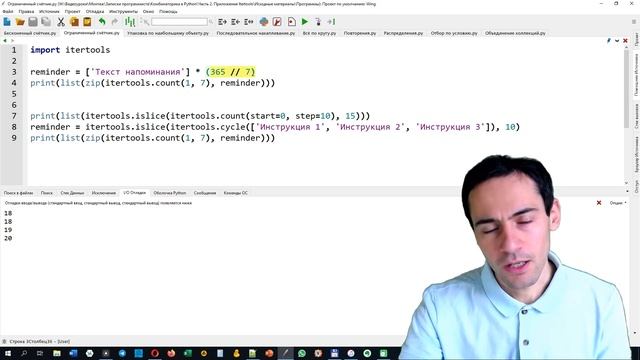The image size is (640, 360).
Task: Open the Отбор по условию.py tab
Action: click(454, 33)
